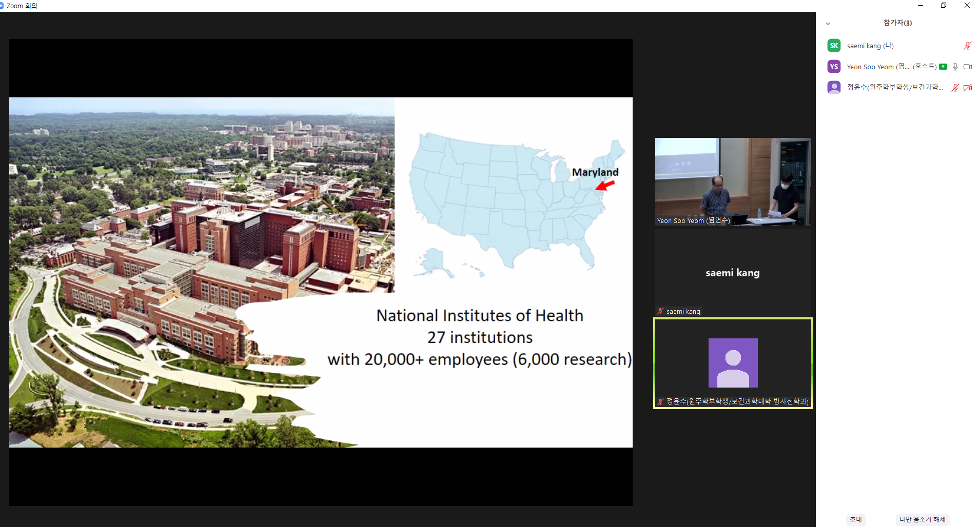Click the mute icon on 정윤수 tile label
This screenshot has height=527, width=980.
pyautogui.click(x=661, y=401)
